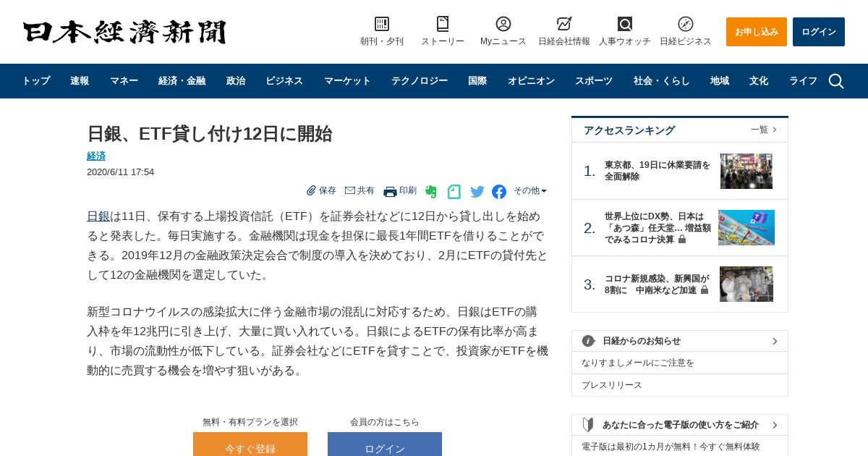The width and height of the screenshot is (868, 456).
Task: Click the search magnifier in navigation bar
Action: 836,81
